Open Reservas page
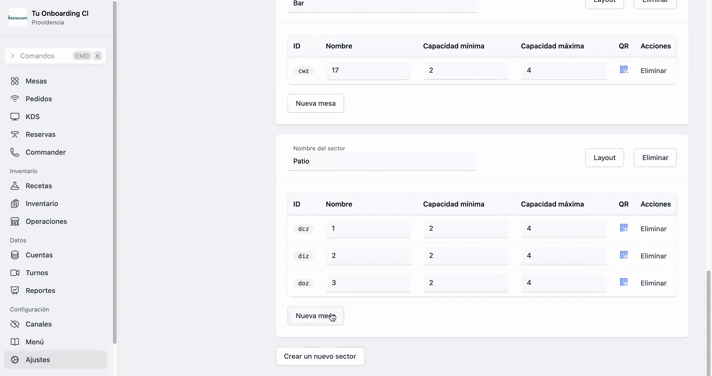The width and height of the screenshot is (712, 376). pyautogui.click(x=40, y=134)
